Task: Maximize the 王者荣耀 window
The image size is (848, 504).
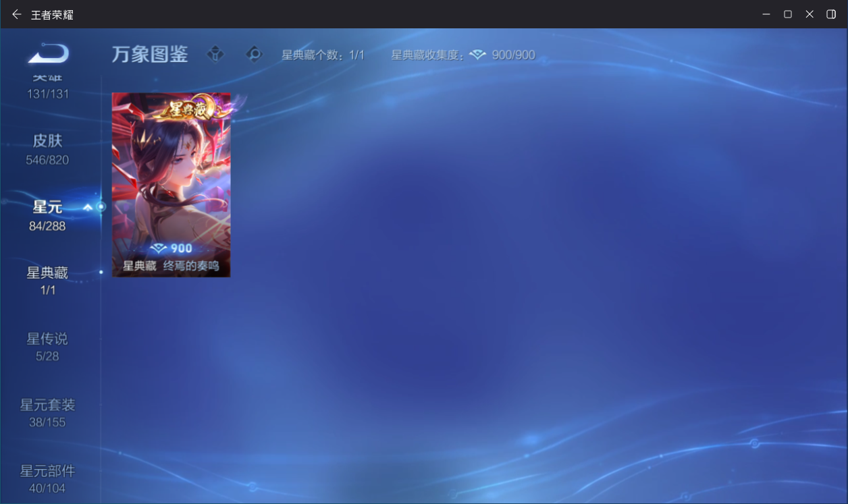Action: 788,14
